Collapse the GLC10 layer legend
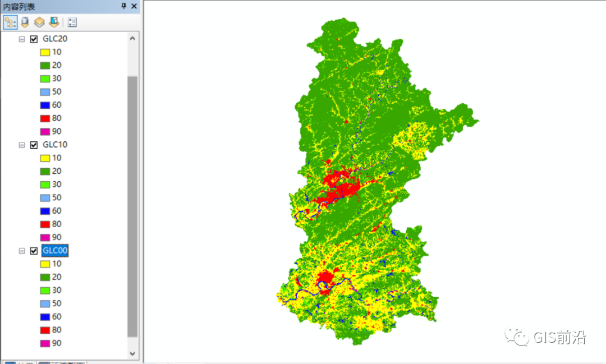 click(22, 145)
